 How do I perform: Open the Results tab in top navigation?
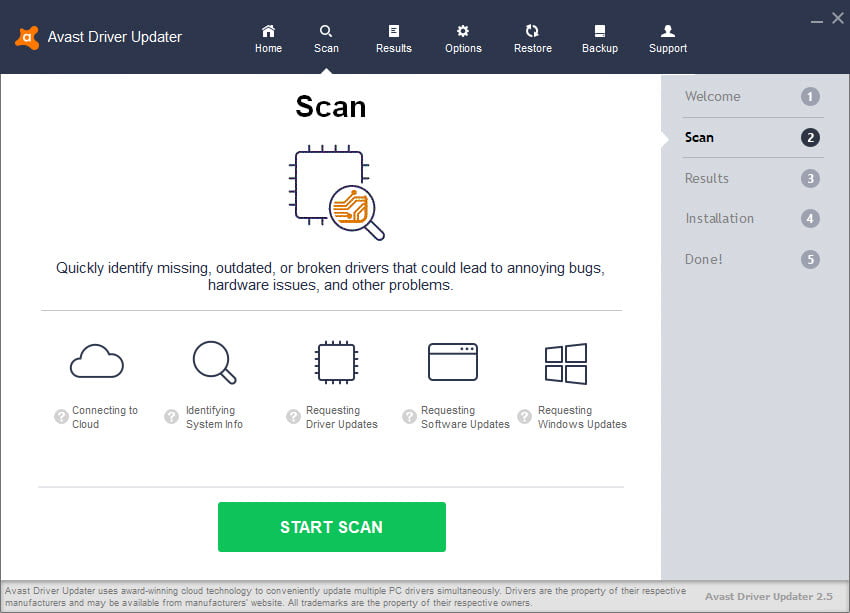394,39
